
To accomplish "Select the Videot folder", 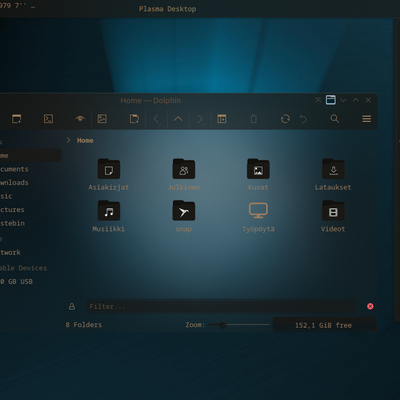I will coord(333,216).
